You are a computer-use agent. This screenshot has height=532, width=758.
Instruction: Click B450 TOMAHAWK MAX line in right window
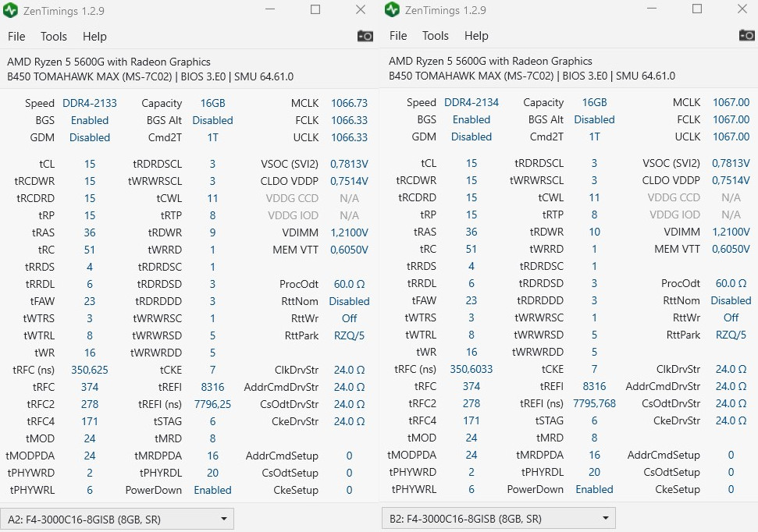click(532, 76)
